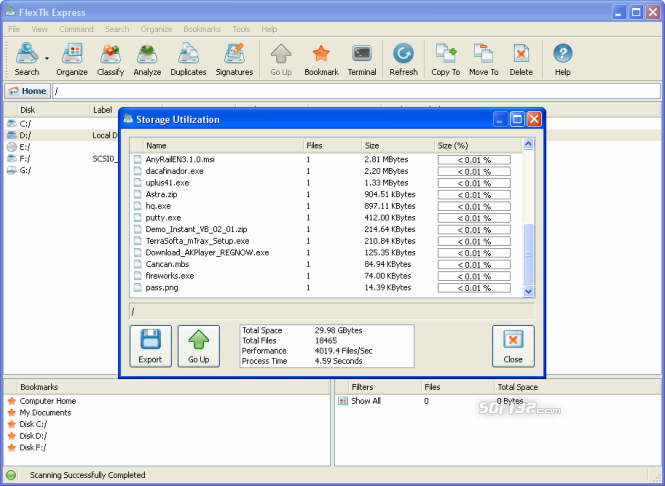Open the Tools menu
This screenshot has height=486, width=665.
click(x=241, y=29)
